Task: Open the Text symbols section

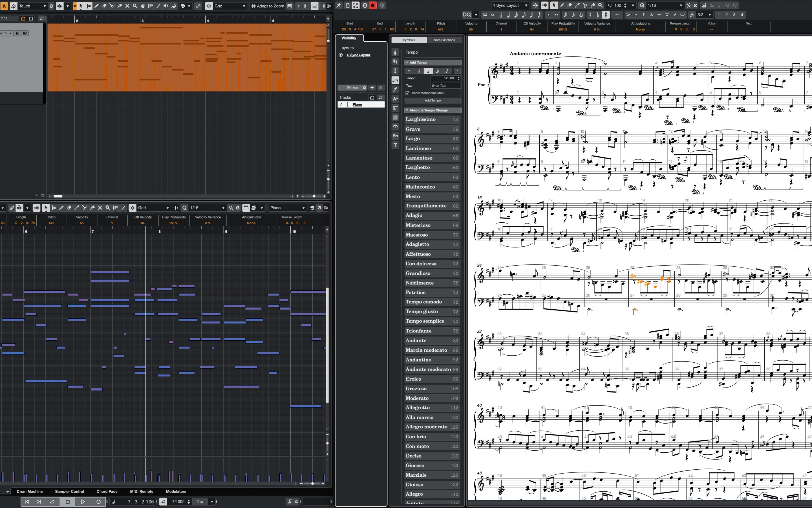Action: pos(395,145)
